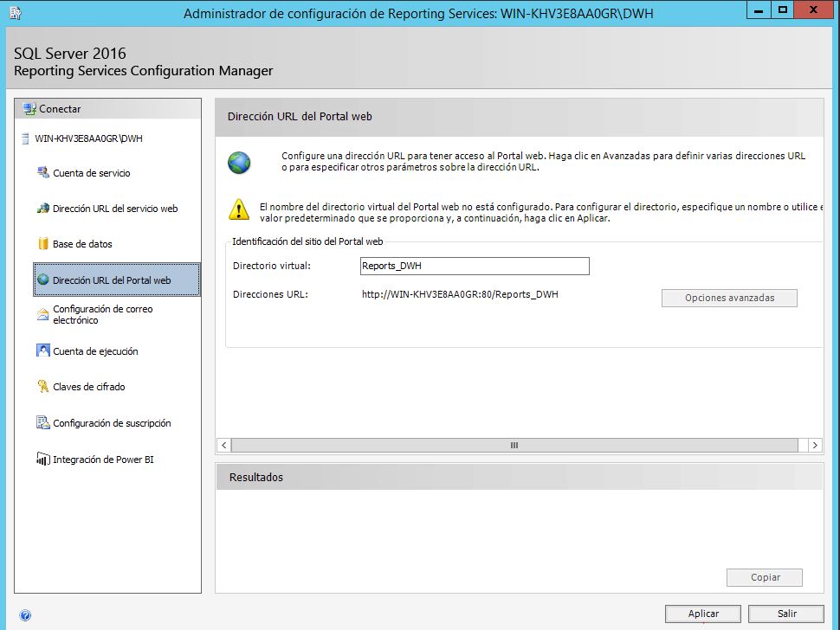
Task: Select Dirección URL del Portal web page
Action: coord(112,280)
